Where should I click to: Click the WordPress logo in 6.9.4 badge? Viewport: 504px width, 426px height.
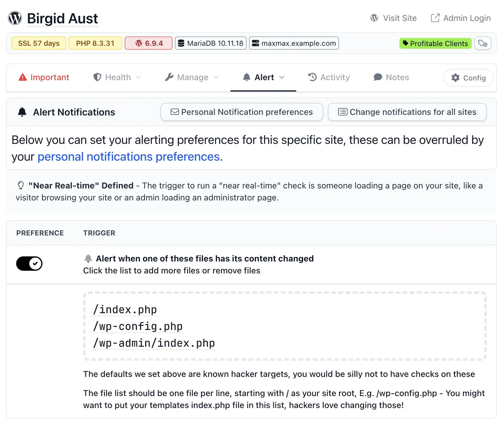coord(139,43)
